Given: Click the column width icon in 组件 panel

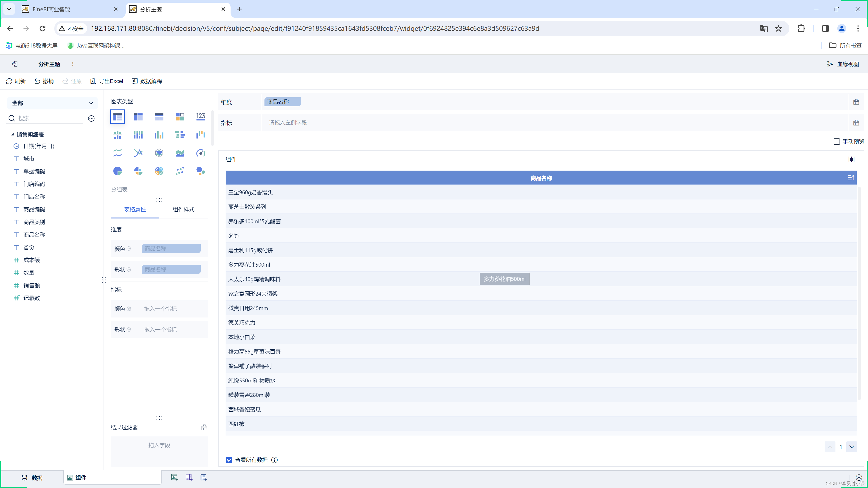Looking at the screenshot, I should (851, 159).
